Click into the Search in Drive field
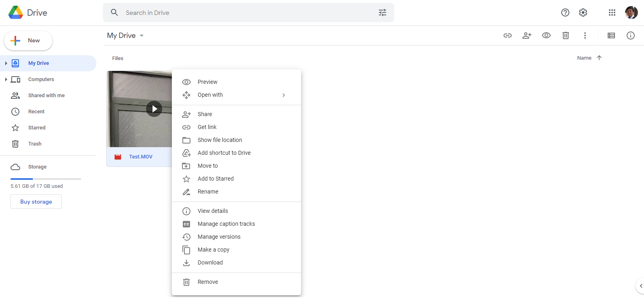 [x=249, y=12]
